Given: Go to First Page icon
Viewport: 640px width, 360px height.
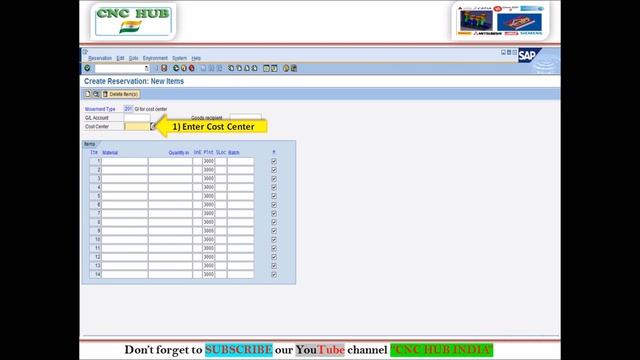Looking at the screenshot, I should coord(231,68).
